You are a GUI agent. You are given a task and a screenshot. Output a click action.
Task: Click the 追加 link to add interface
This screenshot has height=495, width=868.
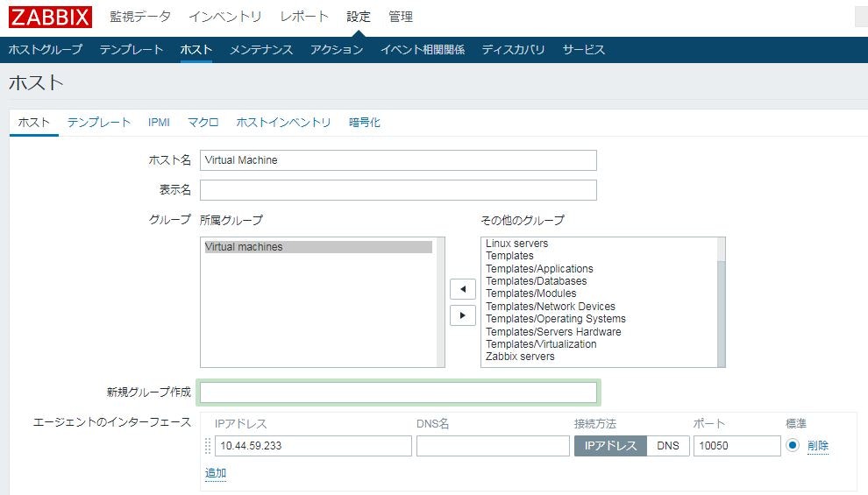(x=216, y=473)
